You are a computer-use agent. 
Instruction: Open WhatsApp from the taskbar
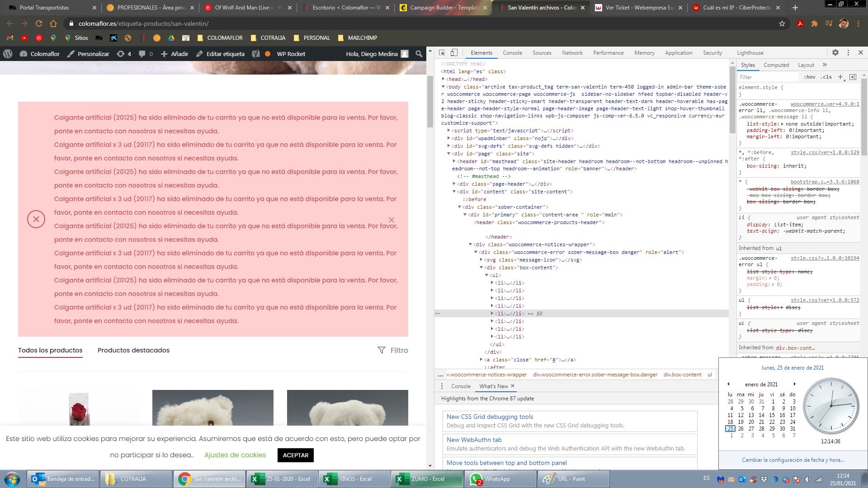[x=500, y=479]
